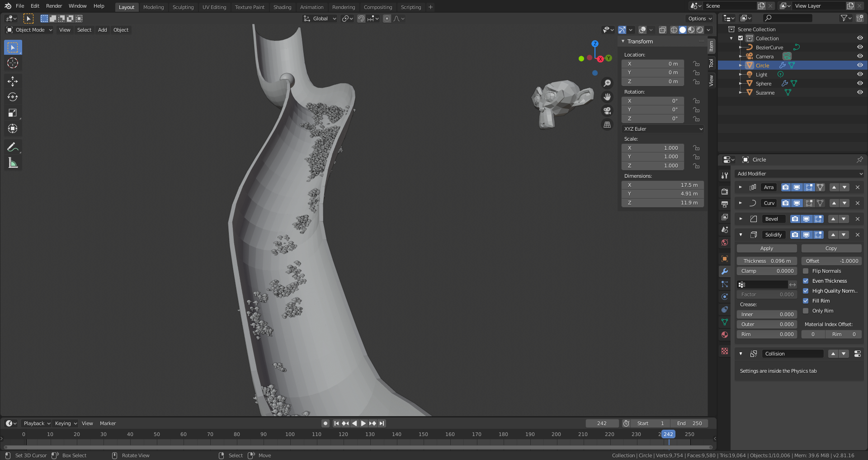Hide the Camera object in viewport

[860, 56]
